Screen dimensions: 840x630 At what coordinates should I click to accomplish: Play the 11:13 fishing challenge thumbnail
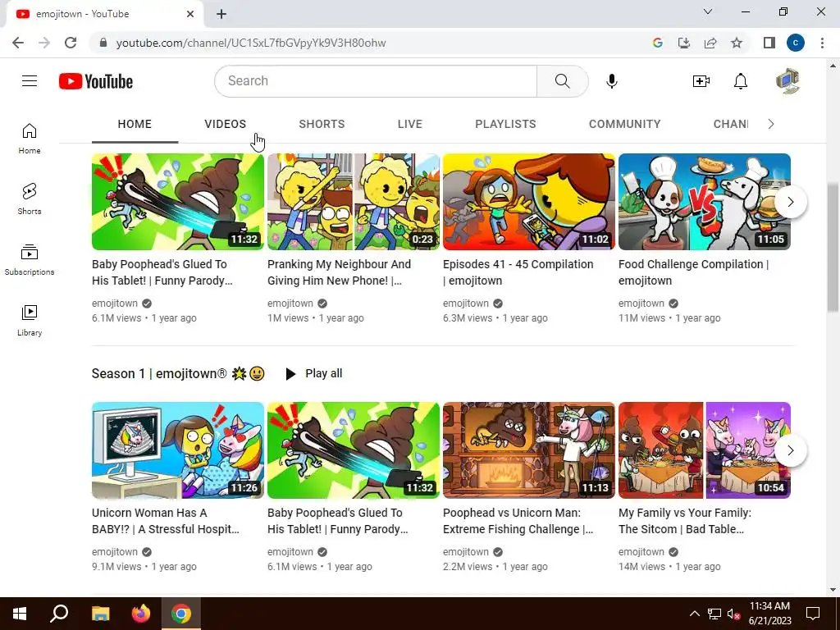529,450
